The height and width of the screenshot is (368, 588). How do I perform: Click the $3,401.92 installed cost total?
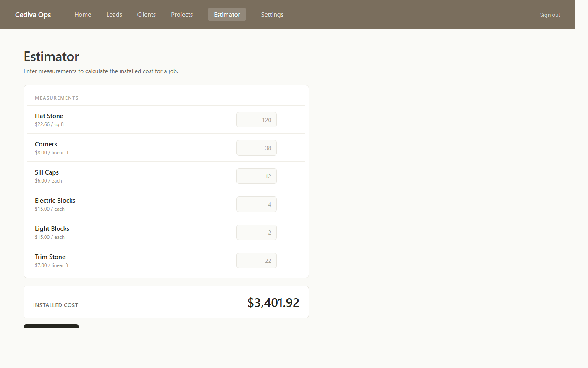(x=273, y=303)
